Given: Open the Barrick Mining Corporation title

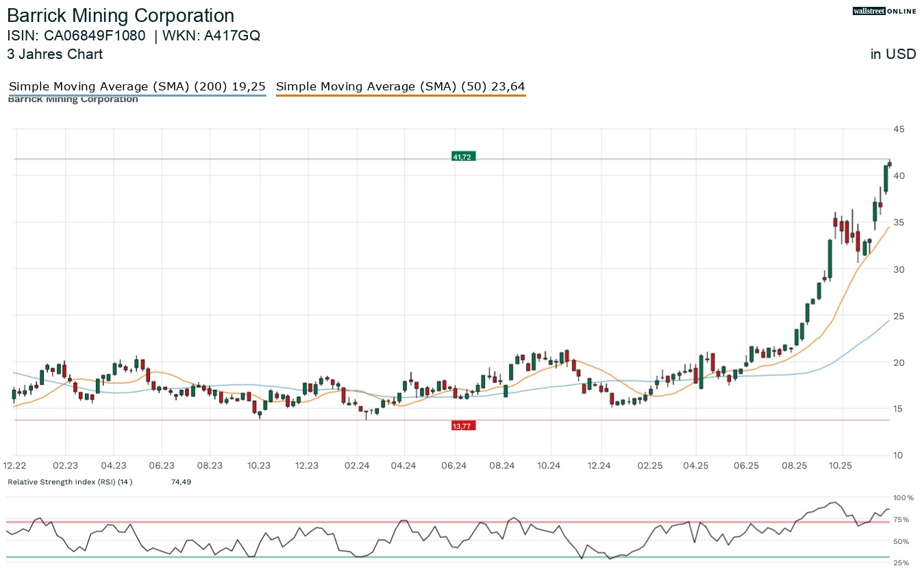Looking at the screenshot, I should [x=121, y=15].
